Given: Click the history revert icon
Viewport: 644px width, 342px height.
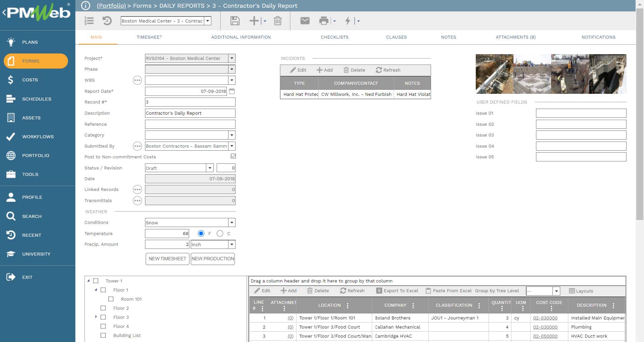Looking at the screenshot, I should pyautogui.click(x=107, y=21).
